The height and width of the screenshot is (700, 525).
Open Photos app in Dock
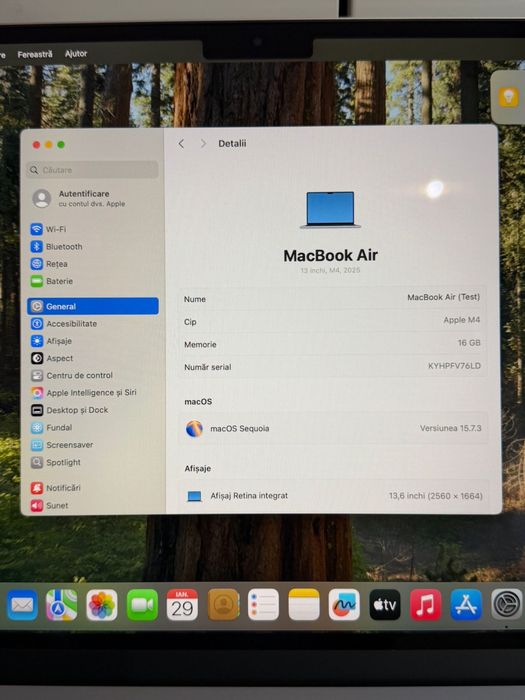[x=102, y=605]
